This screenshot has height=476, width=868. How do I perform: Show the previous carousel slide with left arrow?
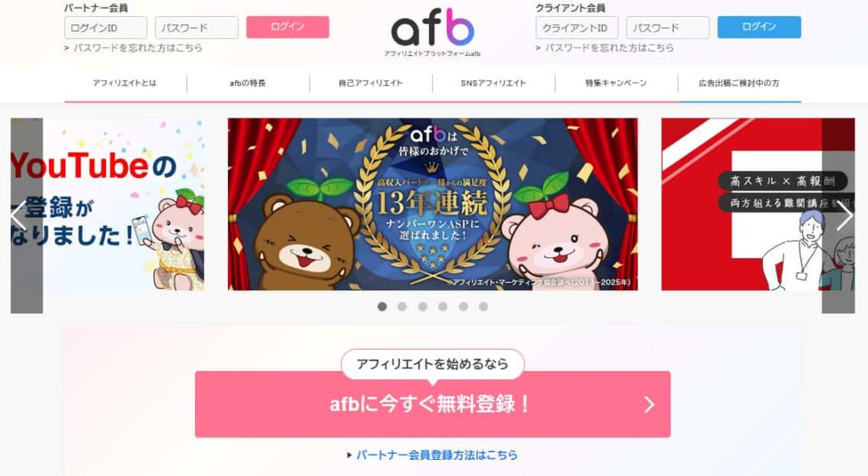(x=19, y=216)
